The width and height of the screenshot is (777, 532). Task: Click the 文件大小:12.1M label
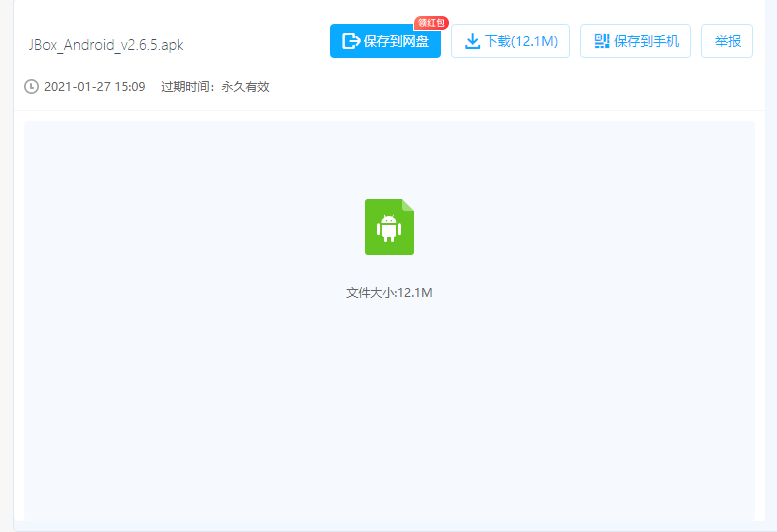[389, 293]
